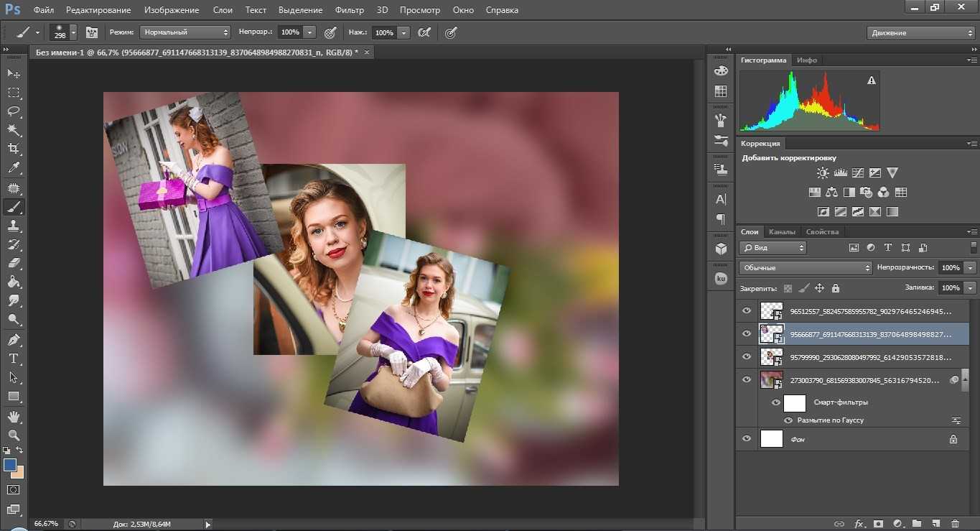Screen dimensions: 980x531
Task: Click the foreground color swatch
Action: click(10, 465)
